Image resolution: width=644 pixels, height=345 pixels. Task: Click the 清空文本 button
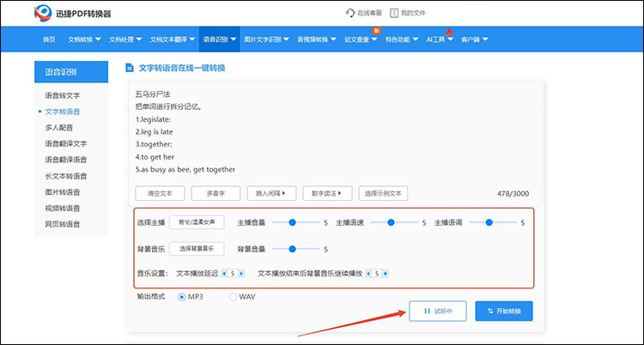160,193
